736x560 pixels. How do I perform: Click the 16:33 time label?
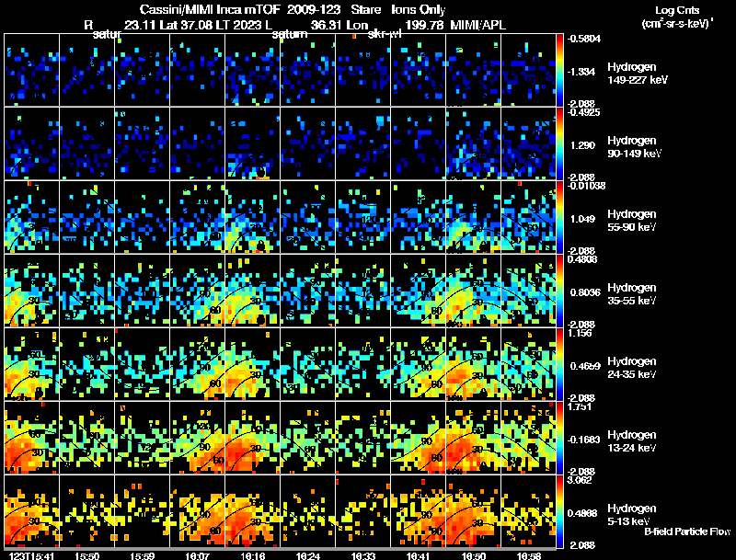362,555
